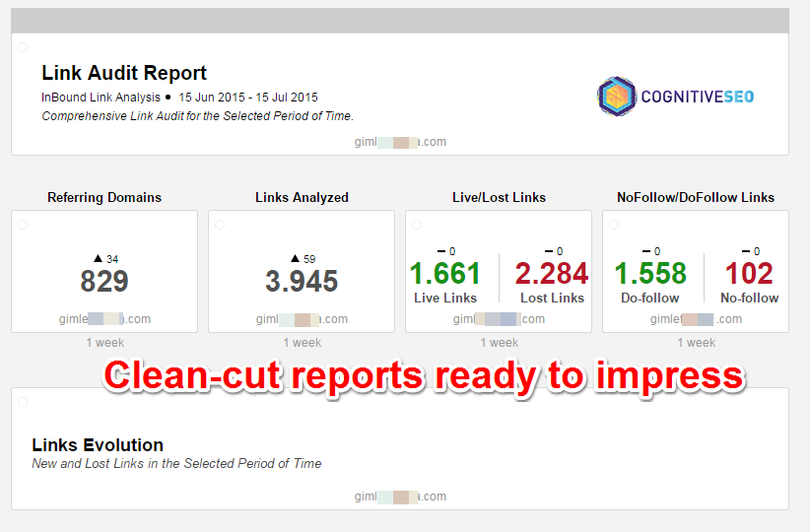The height and width of the screenshot is (532, 810).
Task: Click New and Lost Links in the Selected Period text
Action: [x=176, y=463]
